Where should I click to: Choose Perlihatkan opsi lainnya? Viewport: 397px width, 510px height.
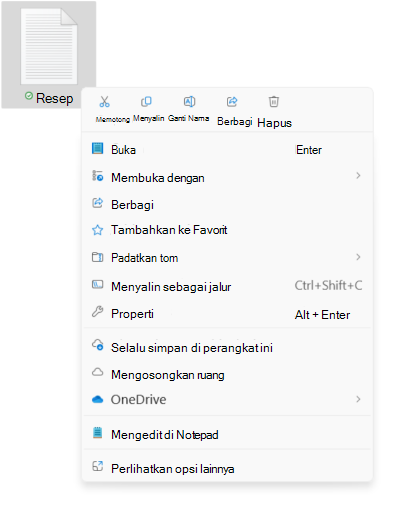click(x=227, y=468)
